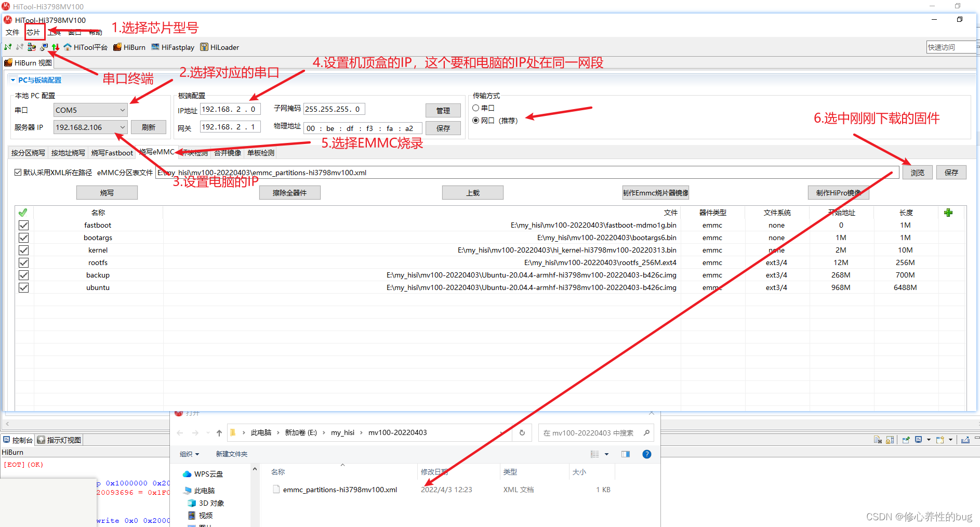Toggle the preview pane icon in the open dialog
980x527 pixels.
point(626,454)
